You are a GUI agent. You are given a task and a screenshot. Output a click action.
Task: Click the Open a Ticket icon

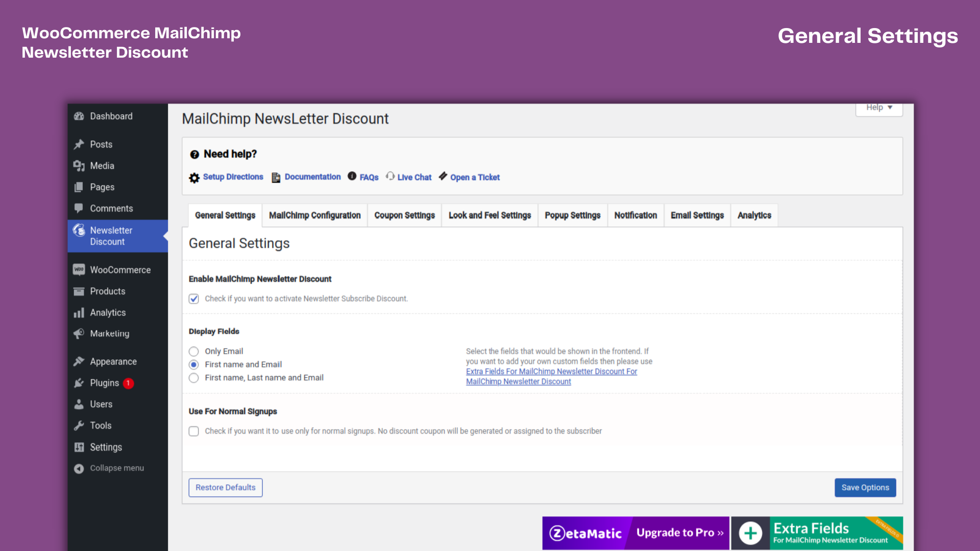pos(443,176)
